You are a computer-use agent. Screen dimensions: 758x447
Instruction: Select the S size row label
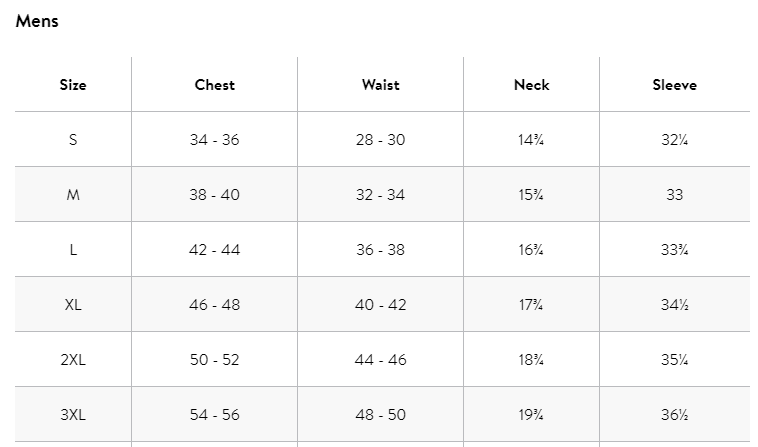(x=73, y=140)
